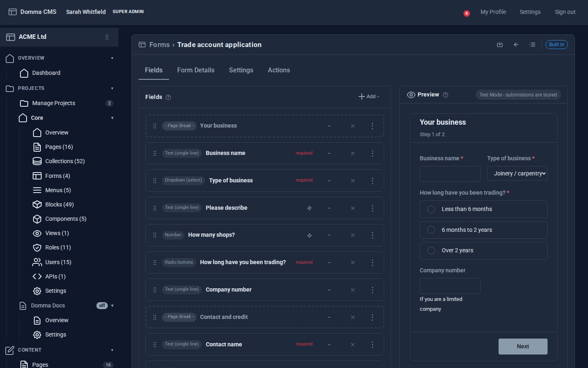588x368 pixels.
Task: Open the Type of business select in preview
Action: [517, 173]
